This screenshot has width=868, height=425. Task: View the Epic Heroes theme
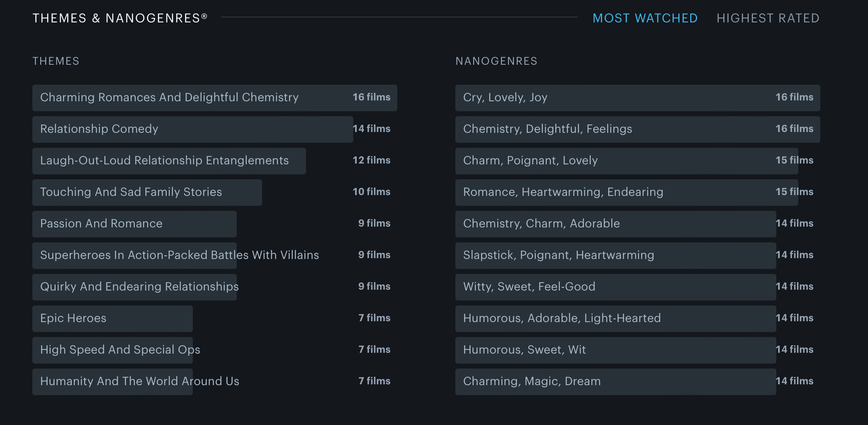[x=73, y=318]
